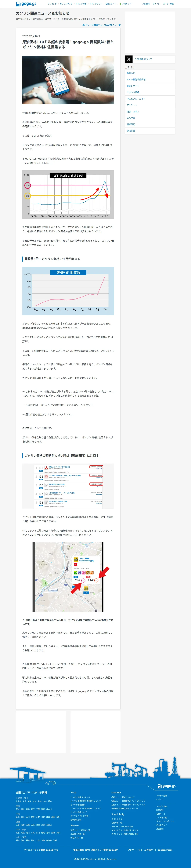This screenshot has width=191, height=868.
Task: Select 記事・コラム category
Action: [150, 112]
